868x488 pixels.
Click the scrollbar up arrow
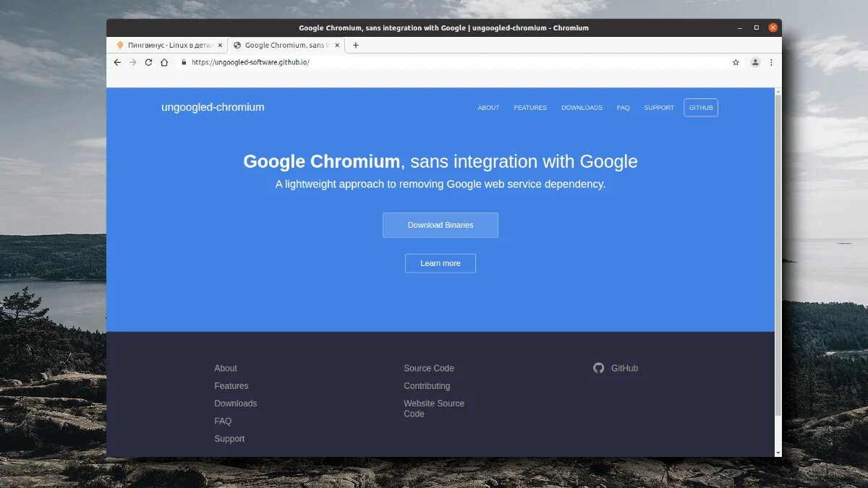[778, 92]
